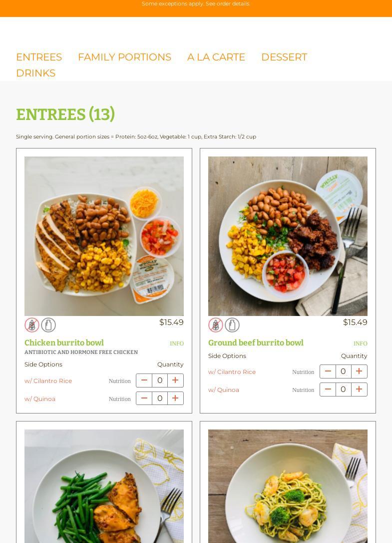Click dairy bottle icon under Chicken burrito bowl
Viewport: 392px width, 543px height.
[48, 325]
